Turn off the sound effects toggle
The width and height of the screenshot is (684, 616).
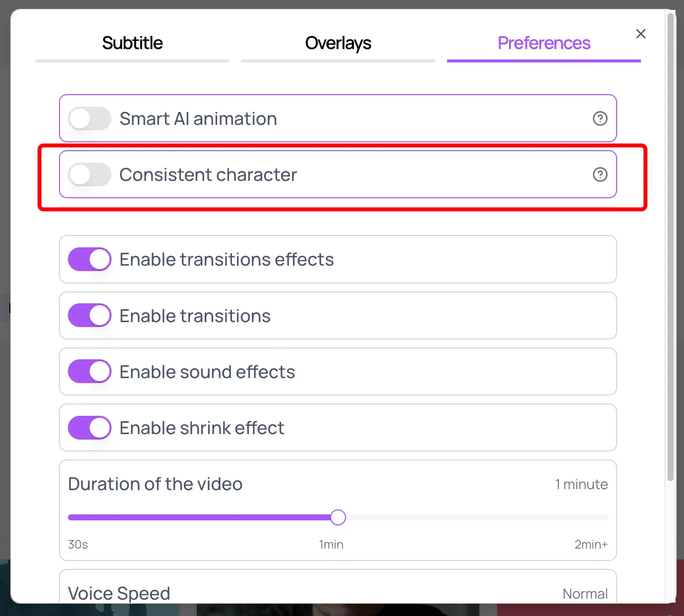point(90,372)
